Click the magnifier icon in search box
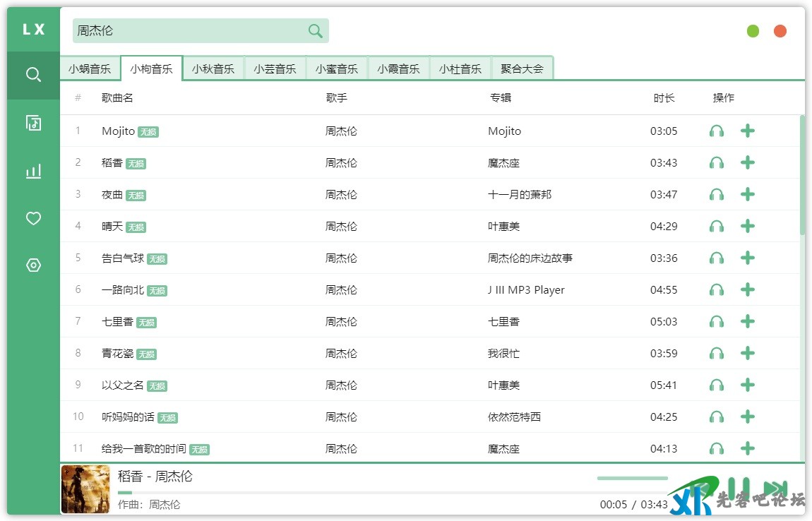Image resolution: width=812 pixels, height=521 pixels. 315,30
